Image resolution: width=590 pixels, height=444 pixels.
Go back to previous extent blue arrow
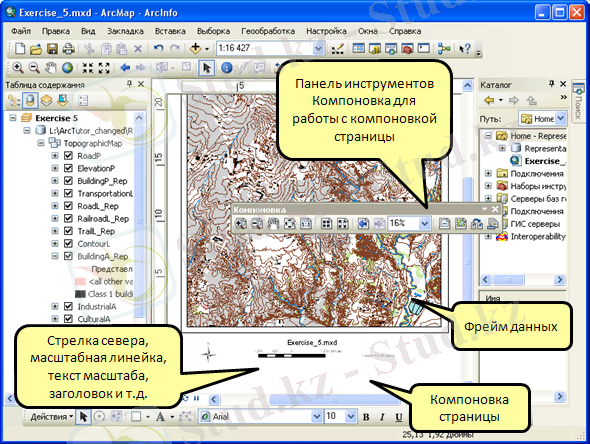point(125,68)
